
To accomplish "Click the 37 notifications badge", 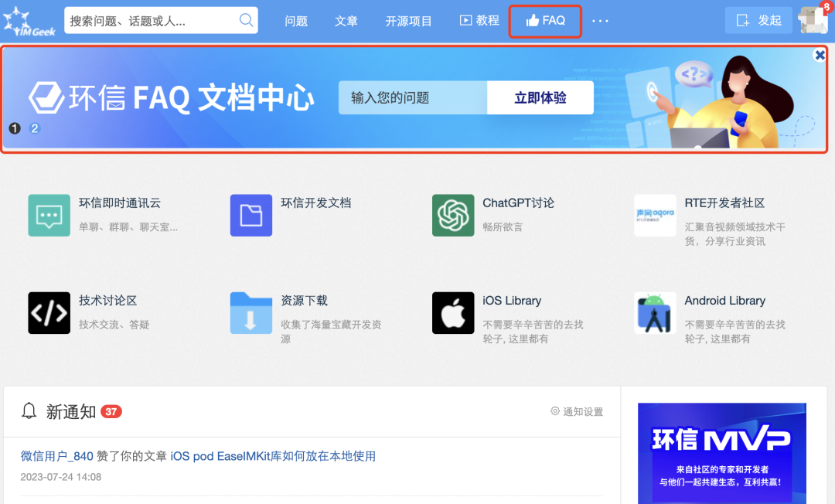I will tap(111, 411).
